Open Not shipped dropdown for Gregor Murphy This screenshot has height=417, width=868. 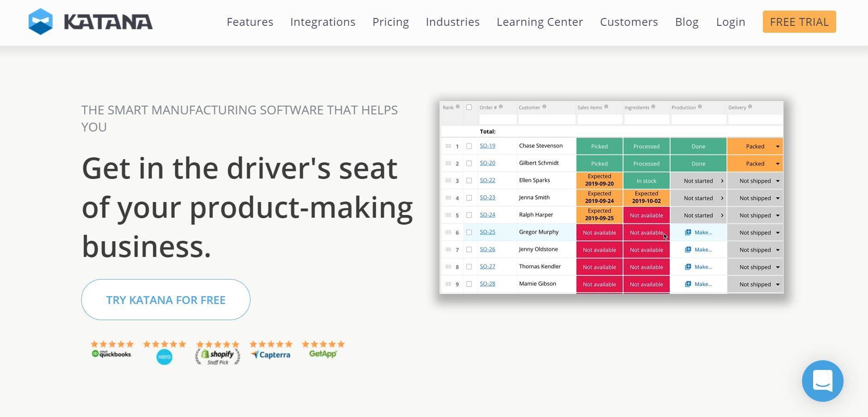(778, 233)
